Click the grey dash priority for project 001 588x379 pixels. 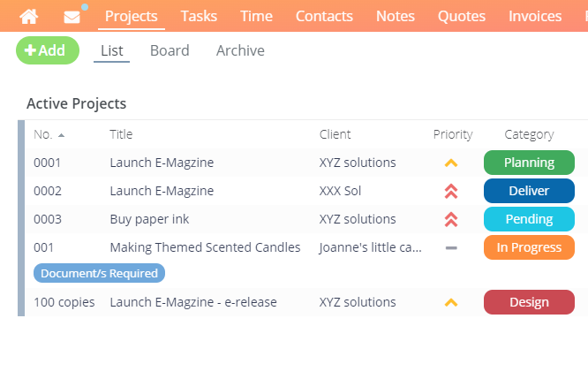coord(451,247)
